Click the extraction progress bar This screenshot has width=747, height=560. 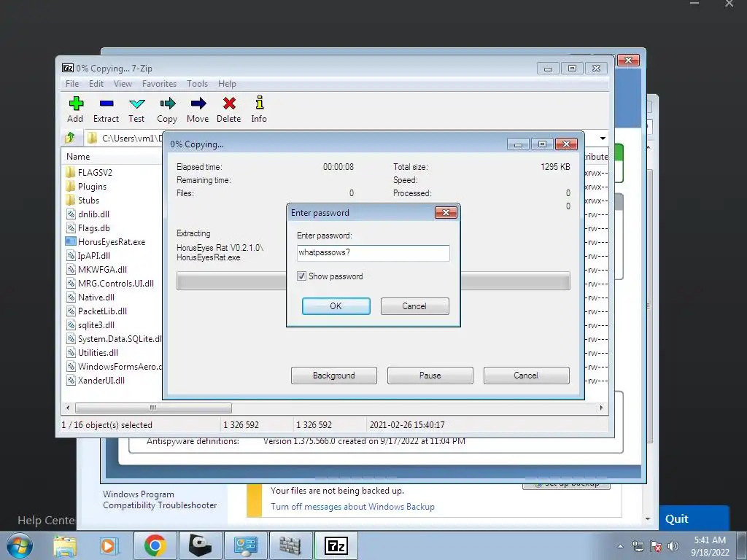(x=373, y=281)
